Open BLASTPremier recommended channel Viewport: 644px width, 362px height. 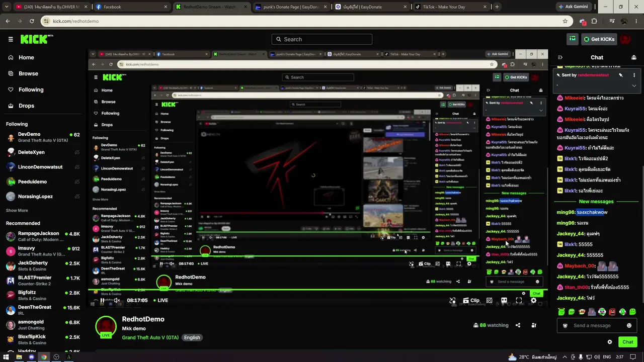click(43, 281)
